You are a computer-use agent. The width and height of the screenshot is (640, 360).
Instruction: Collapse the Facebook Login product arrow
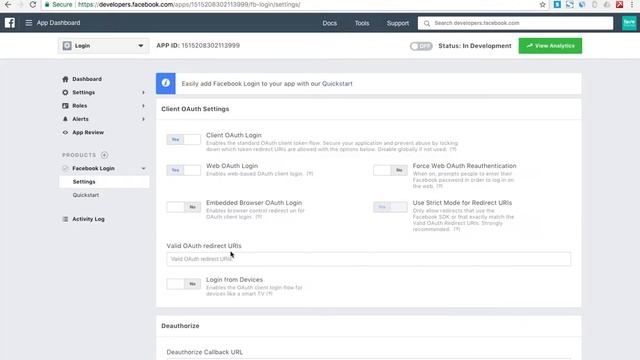click(x=143, y=169)
